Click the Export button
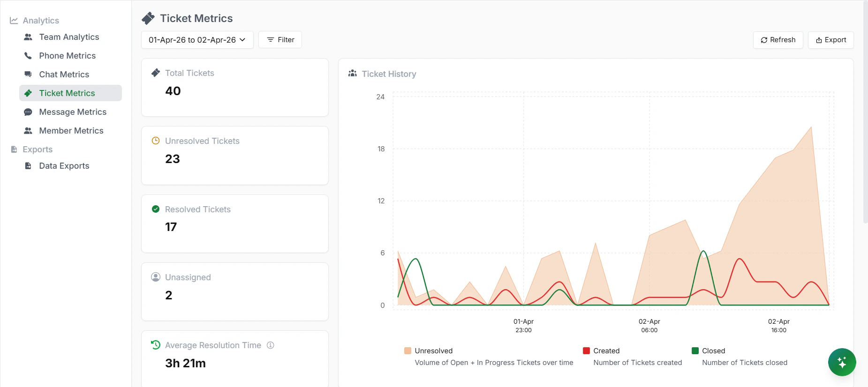The image size is (868, 387). coord(830,40)
